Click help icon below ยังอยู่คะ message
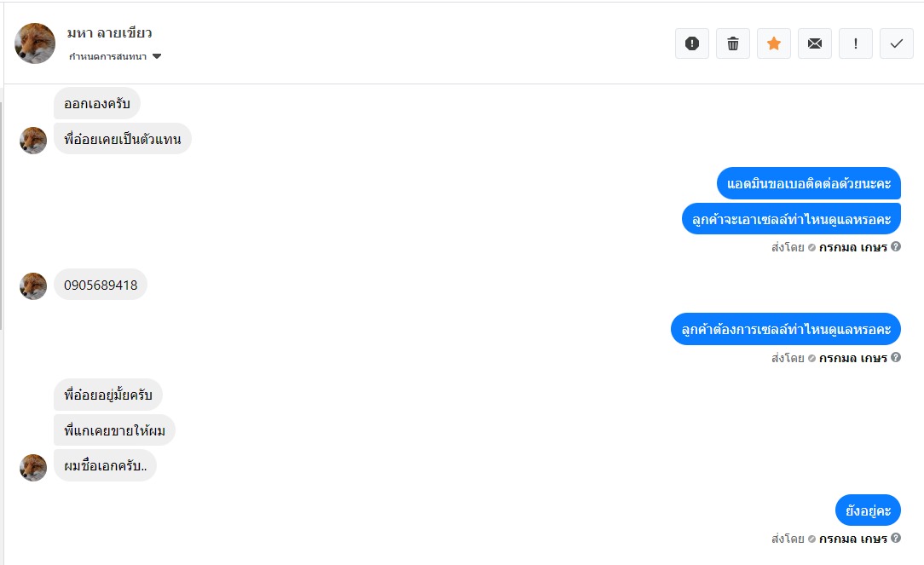This screenshot has width=924, height=565. pyautogui.click(x=896, y=539)
